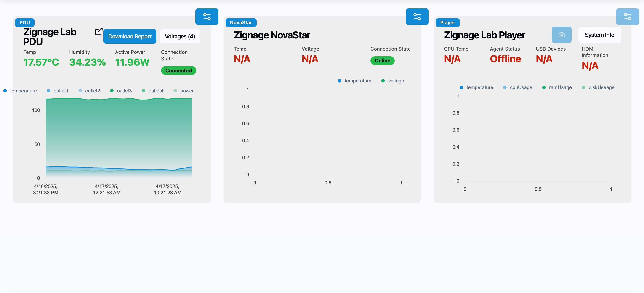Viewport: 644px width, 293px height.
Task: Toggle outlet4 series in PDU chart legend
Action: coord(152,91)
